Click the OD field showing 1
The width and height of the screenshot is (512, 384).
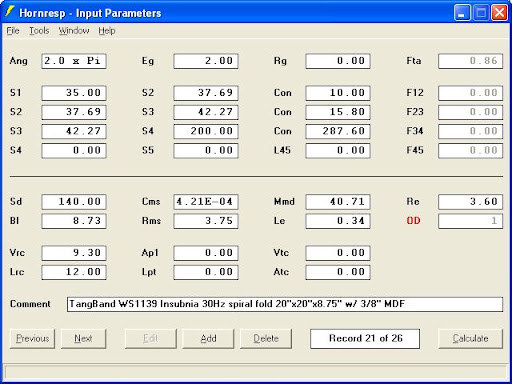tap(470, 221)
